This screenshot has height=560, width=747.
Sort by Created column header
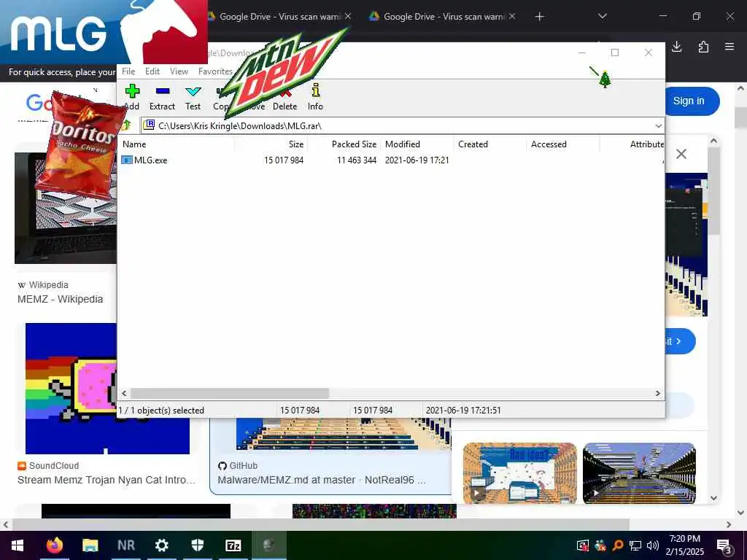click(x=490, y=144)
